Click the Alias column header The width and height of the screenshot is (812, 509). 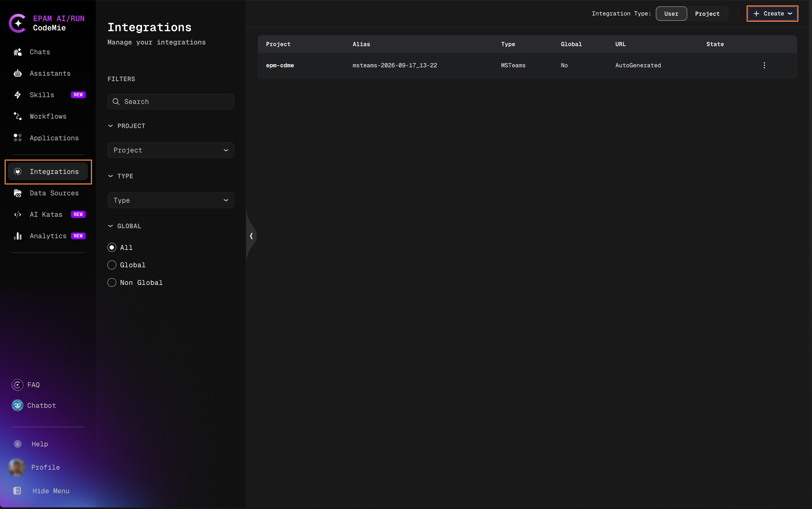point(361,44)
